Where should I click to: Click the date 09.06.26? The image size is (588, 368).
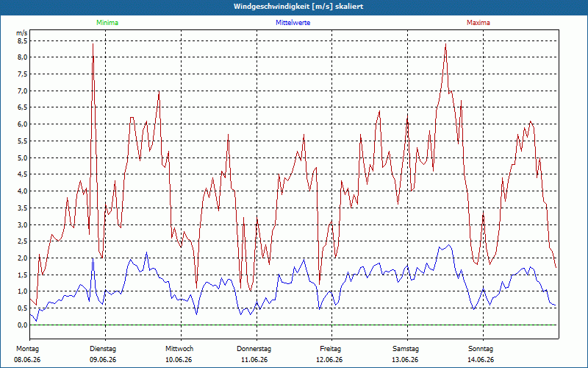pos(103,360)
